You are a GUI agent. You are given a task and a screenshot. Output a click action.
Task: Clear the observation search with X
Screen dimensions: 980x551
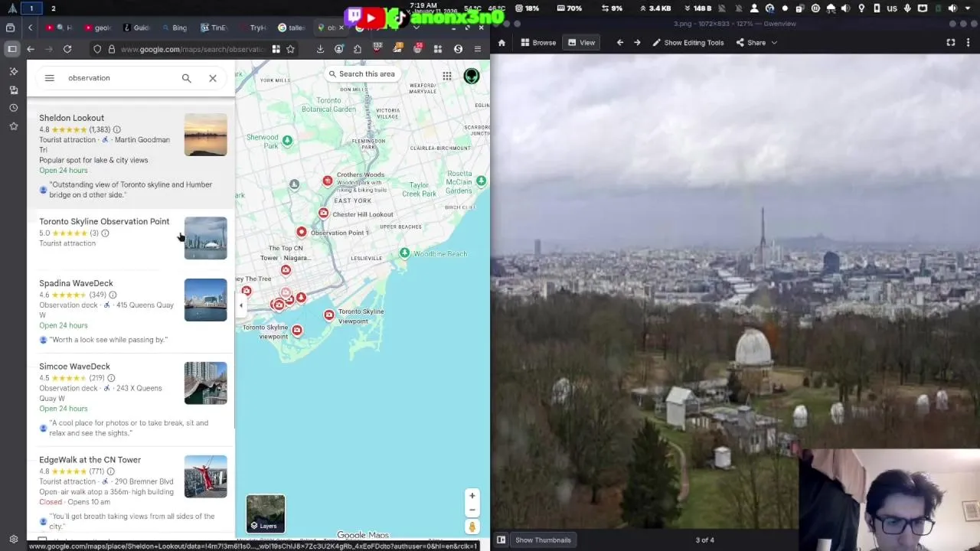[x=213, y=78]
